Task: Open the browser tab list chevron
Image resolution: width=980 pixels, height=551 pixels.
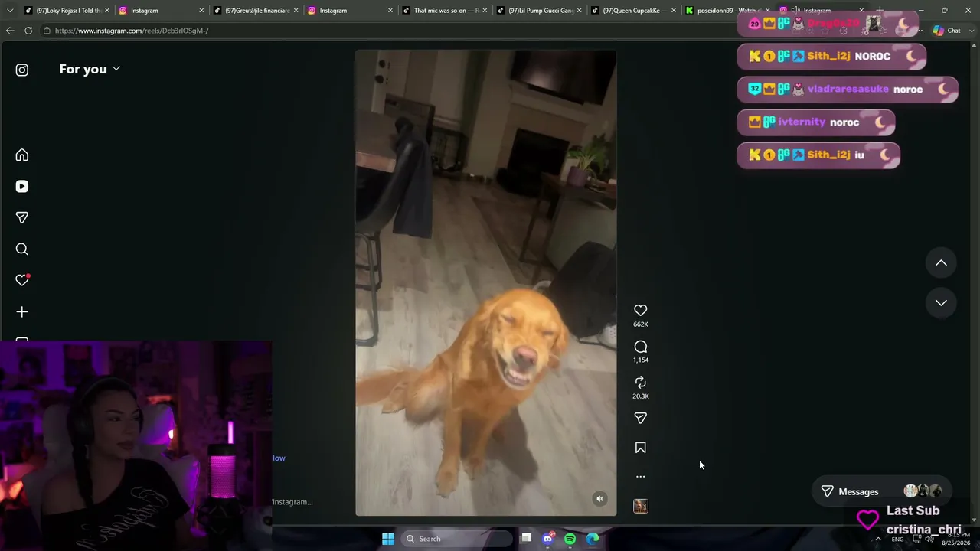Action: point(10,11)
